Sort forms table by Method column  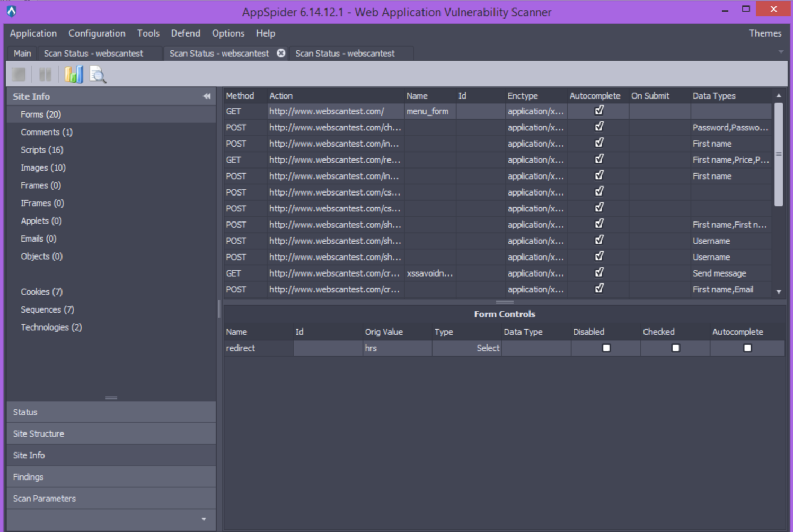(245, 96)
